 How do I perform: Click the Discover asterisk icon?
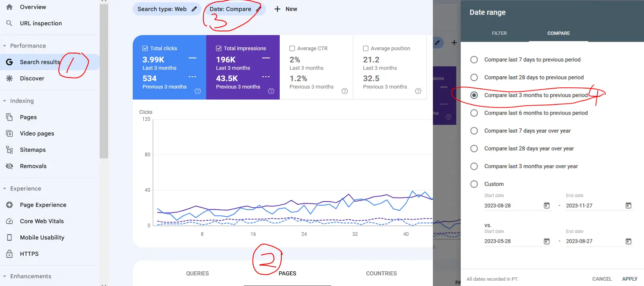click(x=9, y=78)
